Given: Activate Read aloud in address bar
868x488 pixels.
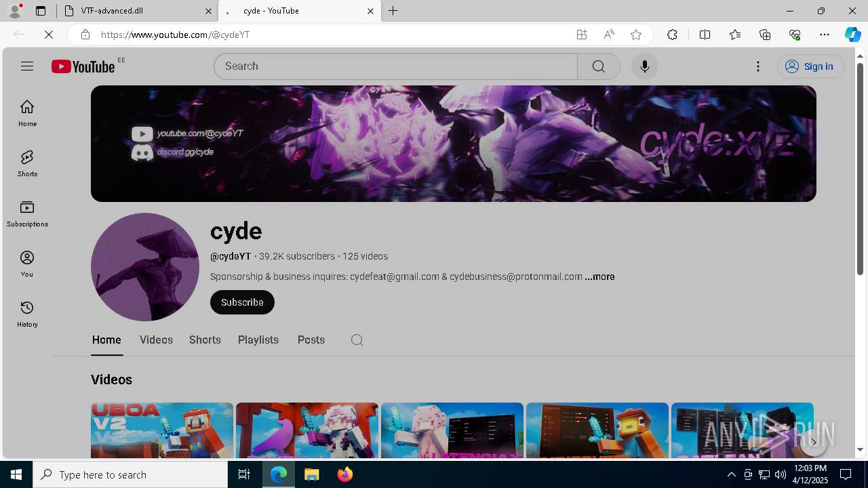Looking at the screenshot, I should tap(609, 35).
